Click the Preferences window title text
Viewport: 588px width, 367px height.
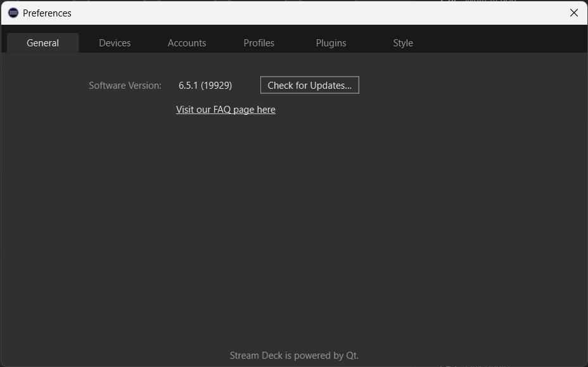pyautogui.click(x=47, y=13)
